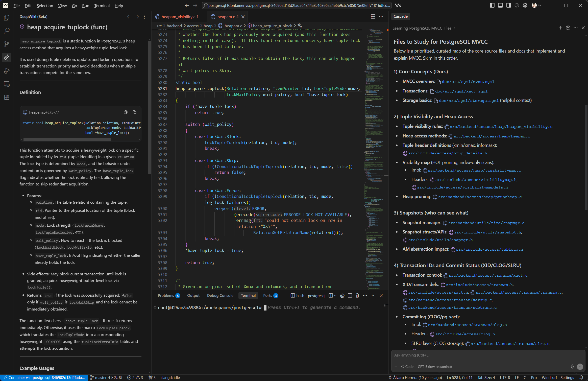The height and width of the screenshot is (381, 588).
Task: Start voice input with microphone icon
Action: click(x=572, y=367)
